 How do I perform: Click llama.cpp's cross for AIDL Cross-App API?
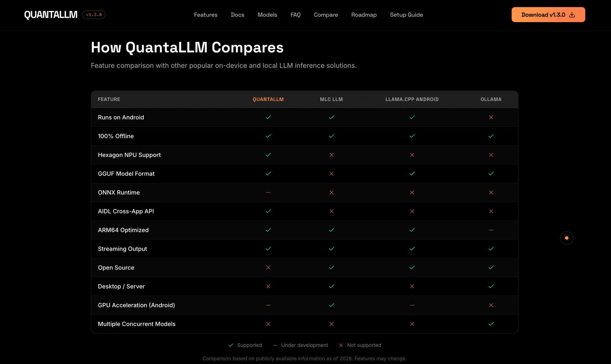412,211
